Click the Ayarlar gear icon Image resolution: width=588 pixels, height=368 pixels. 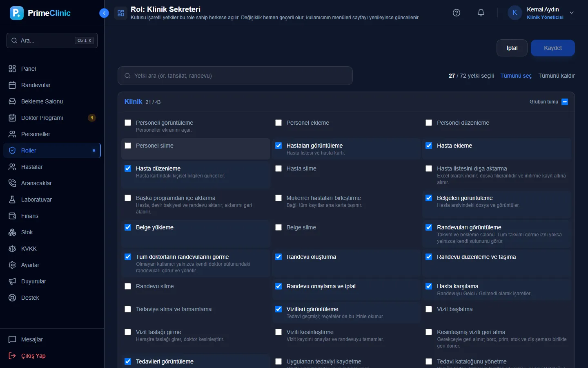pos(12,265)
